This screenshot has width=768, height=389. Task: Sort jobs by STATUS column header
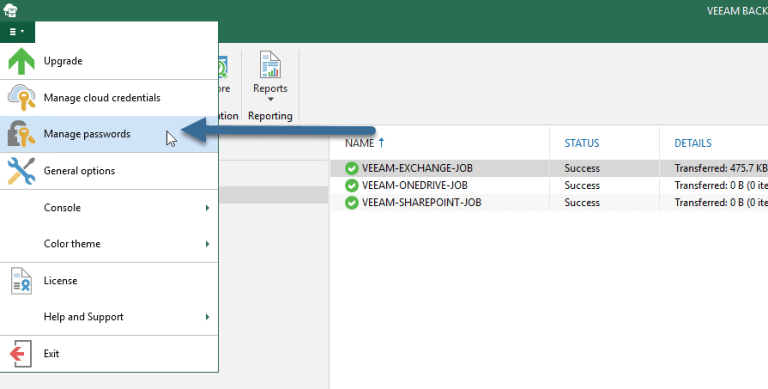(581, 143)
